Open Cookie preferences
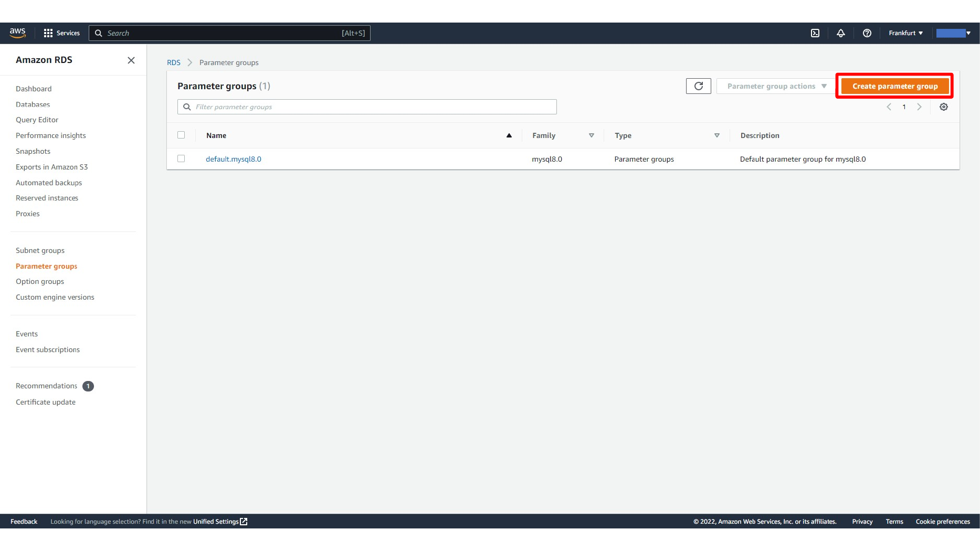This screenshot has width=980, height=551. click(x=943, y=522)
